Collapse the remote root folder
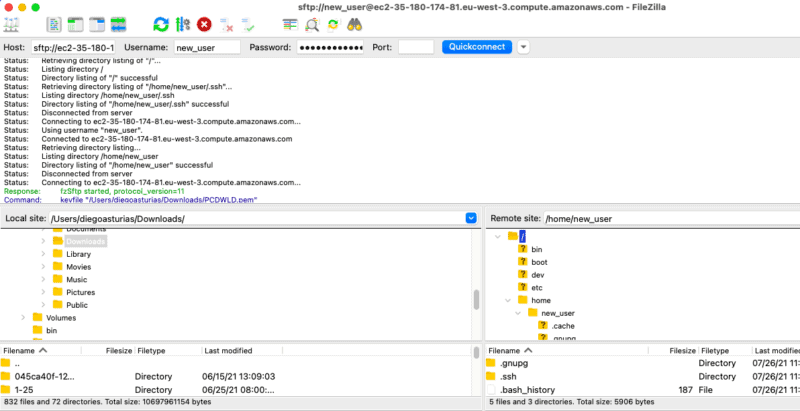This screenshot has height=411, width=800. tap(497, 236)
